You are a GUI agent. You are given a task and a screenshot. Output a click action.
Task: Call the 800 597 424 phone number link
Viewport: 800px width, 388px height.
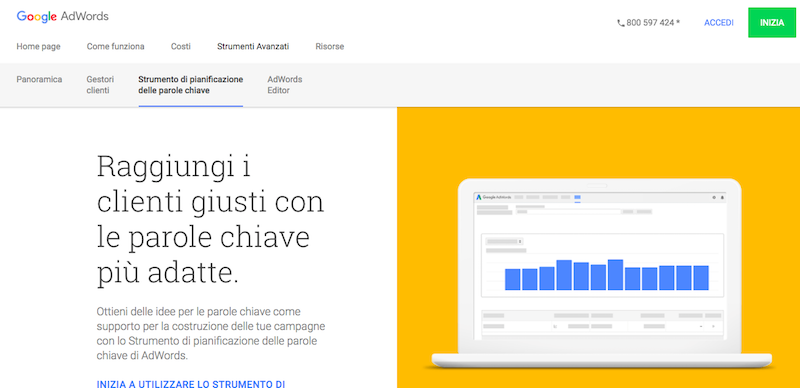653,23
